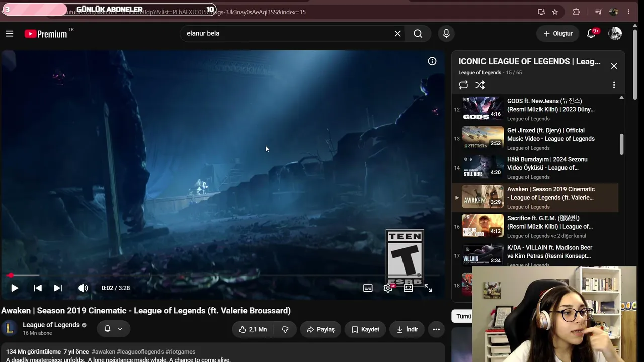Skip to the previous playlist video
644x362 pixels.
(x=38, y=288)
